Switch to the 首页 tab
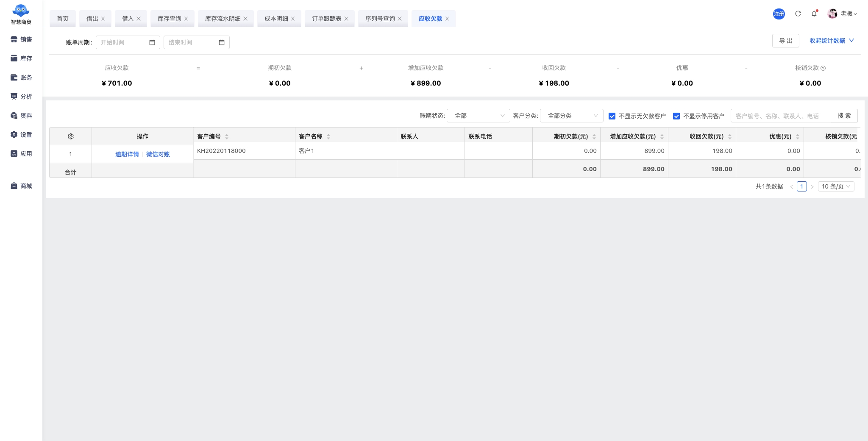Image resolution: width=868 pixels, height=441 pixels. [x=63, y=19]
